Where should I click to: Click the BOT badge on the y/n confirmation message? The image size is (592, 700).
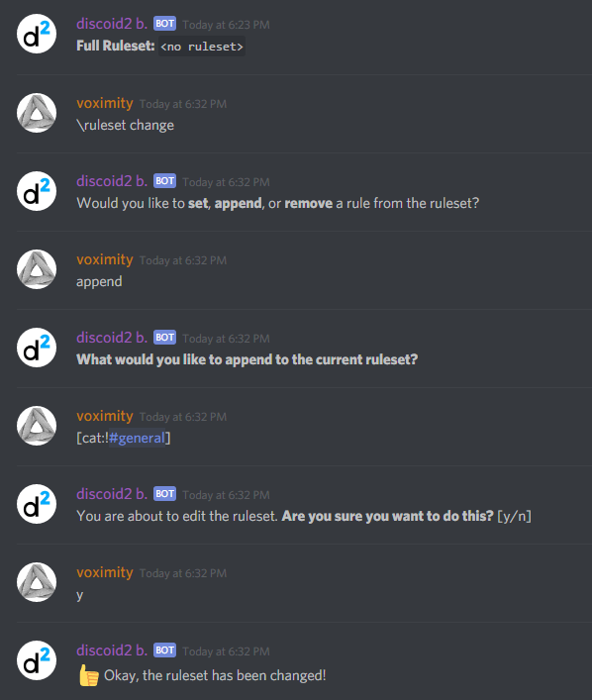point(164,494)
